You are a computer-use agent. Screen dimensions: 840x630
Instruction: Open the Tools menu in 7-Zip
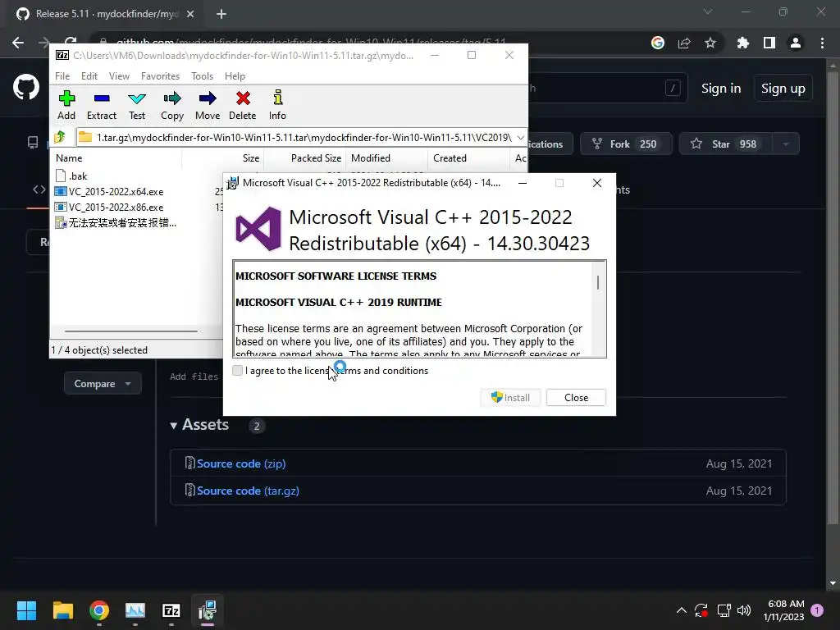click(x=202, y=76)
